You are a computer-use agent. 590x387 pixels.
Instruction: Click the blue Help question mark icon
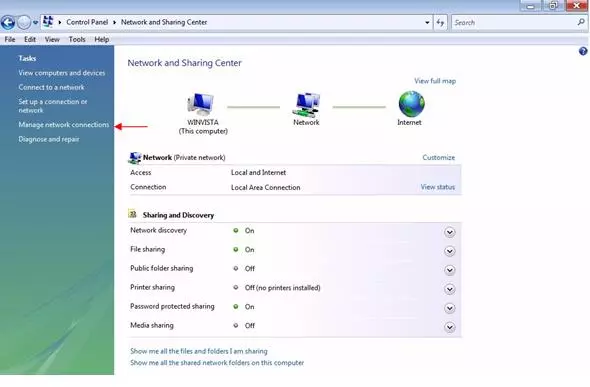(583, 51)
